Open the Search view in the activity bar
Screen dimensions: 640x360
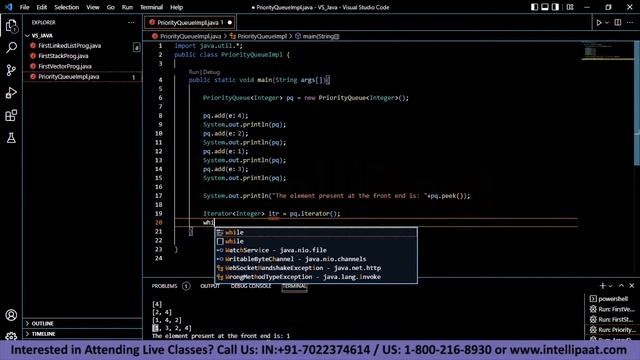11,48
